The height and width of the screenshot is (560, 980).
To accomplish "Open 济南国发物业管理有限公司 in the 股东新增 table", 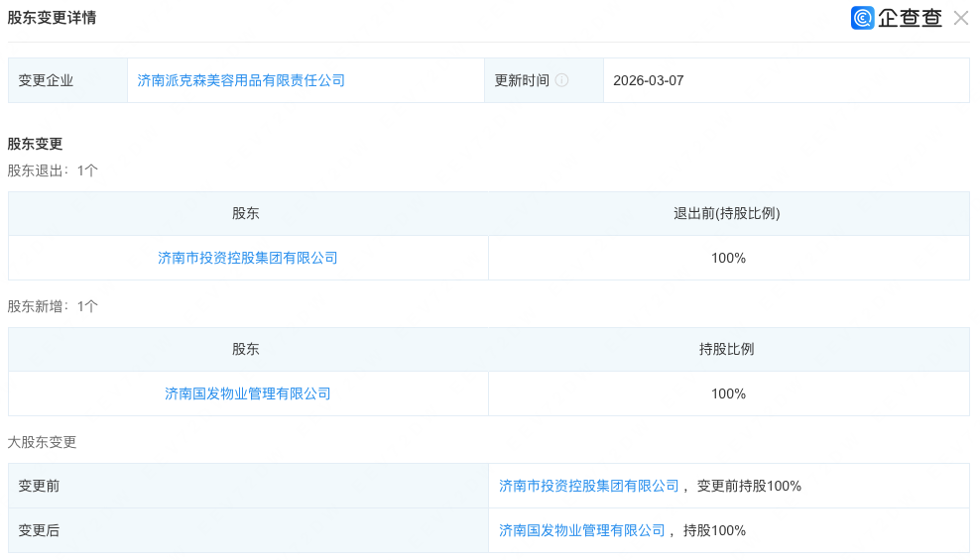I will pos(248,393).
